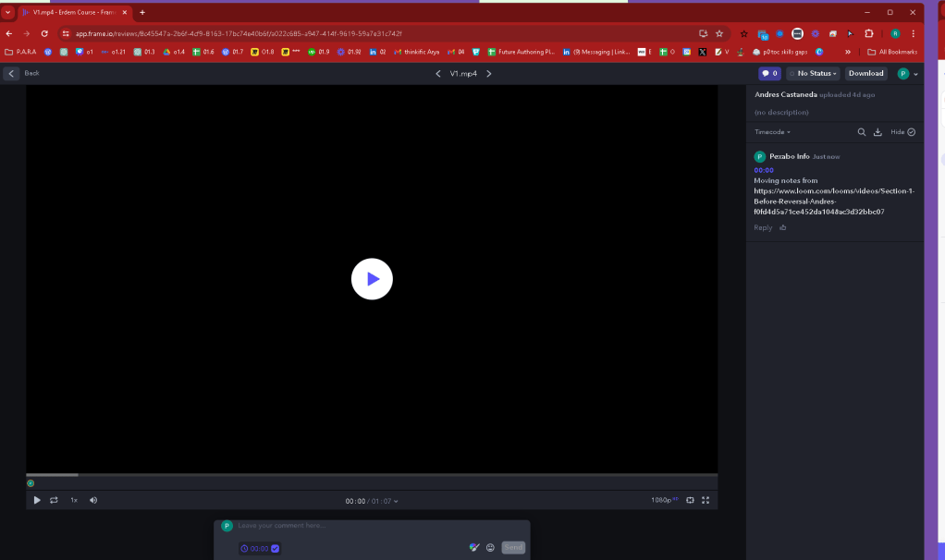Open the emoji picker in the comment box
The image size is (945, 560).
pos(491,547)
